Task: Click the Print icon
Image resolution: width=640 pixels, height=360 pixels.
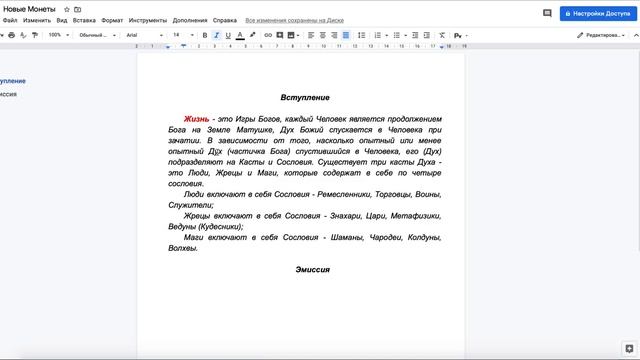Action: point(11,36)
